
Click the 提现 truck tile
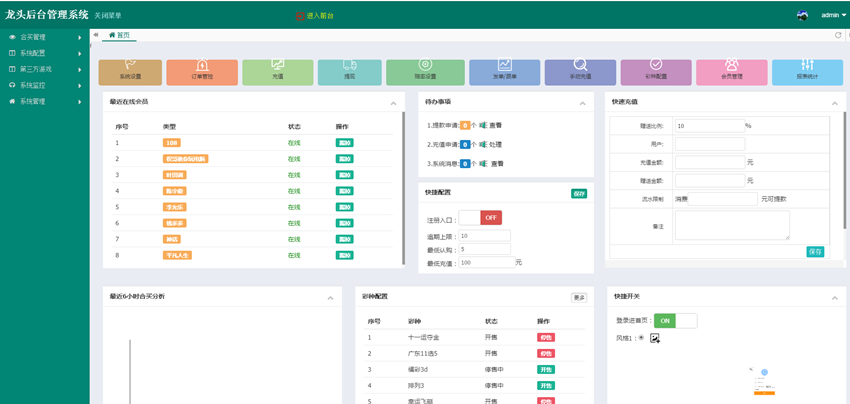349,71
